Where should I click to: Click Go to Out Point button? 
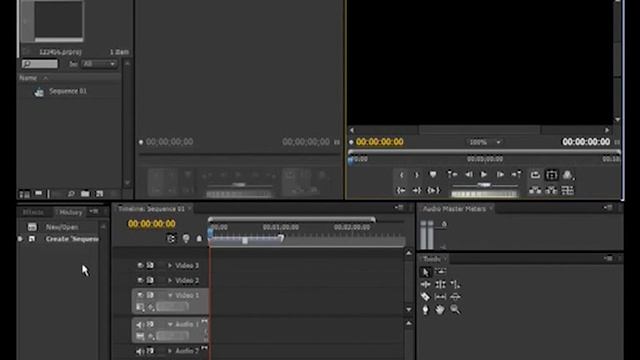[417, 191]
